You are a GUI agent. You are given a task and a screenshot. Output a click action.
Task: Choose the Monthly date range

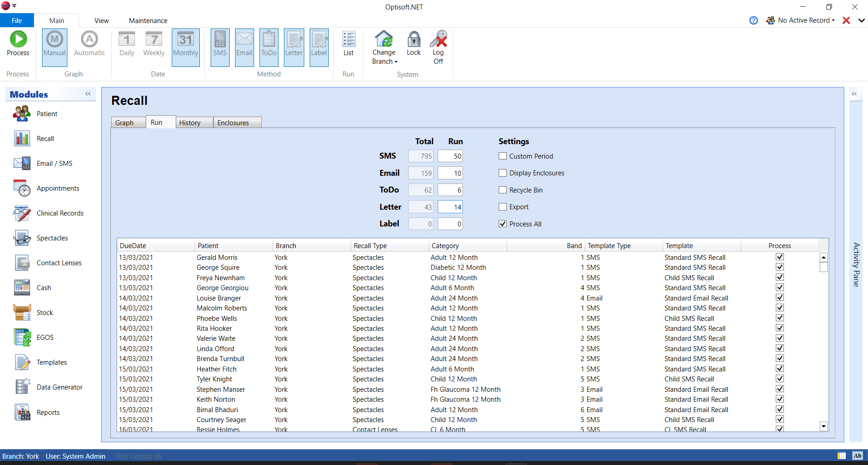click(x=186, y=47)
